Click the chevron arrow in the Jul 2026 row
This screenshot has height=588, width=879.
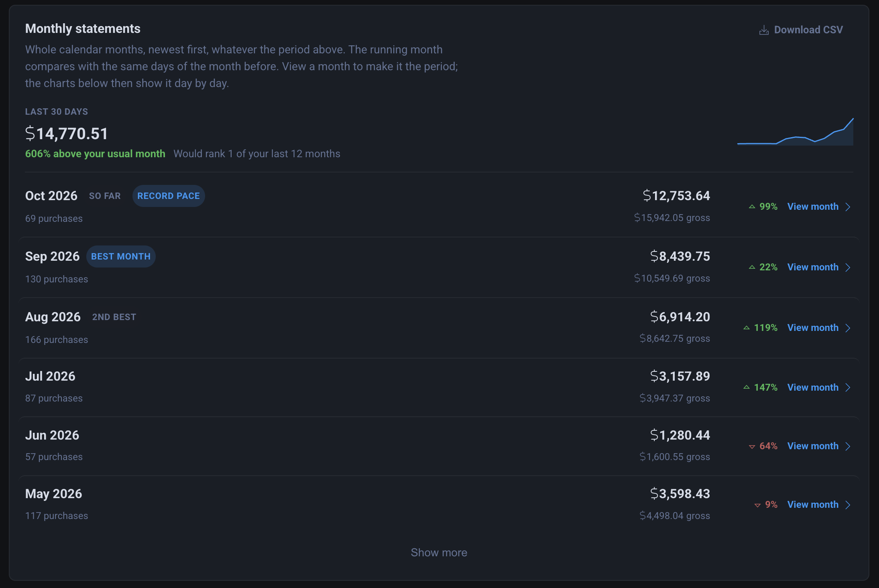[848, 387]
